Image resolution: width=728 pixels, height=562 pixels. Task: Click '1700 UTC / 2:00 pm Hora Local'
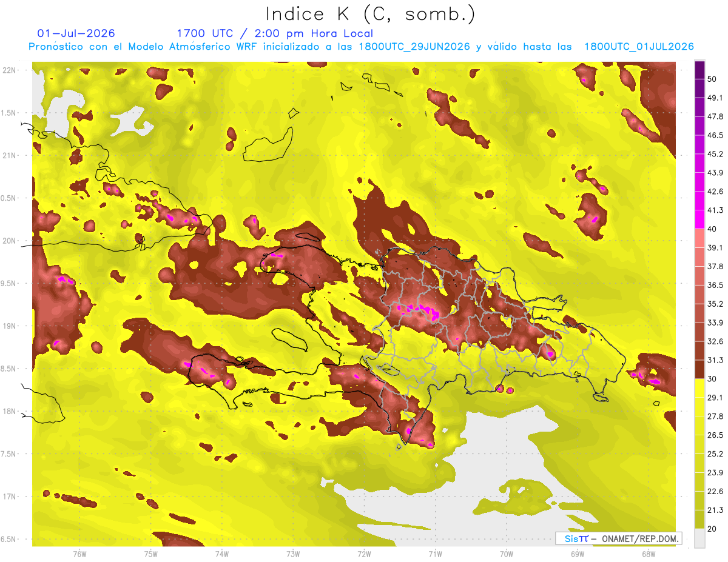click(275, 33)
